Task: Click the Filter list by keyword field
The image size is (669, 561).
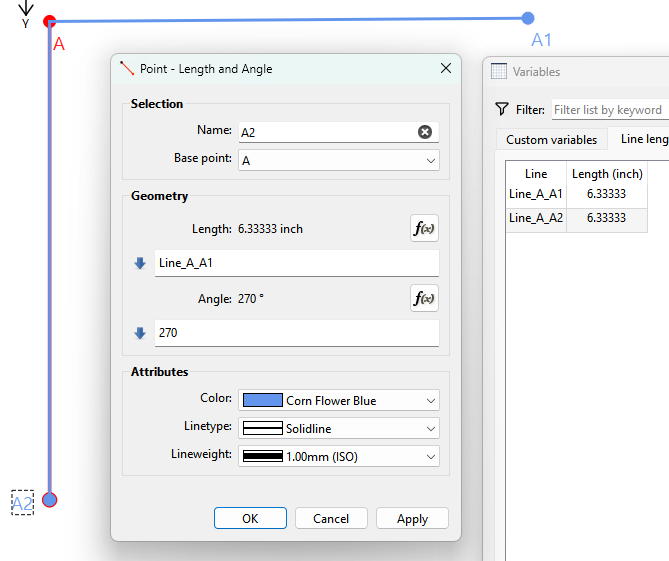Action: pyautogui.click(x=609, y=110)
